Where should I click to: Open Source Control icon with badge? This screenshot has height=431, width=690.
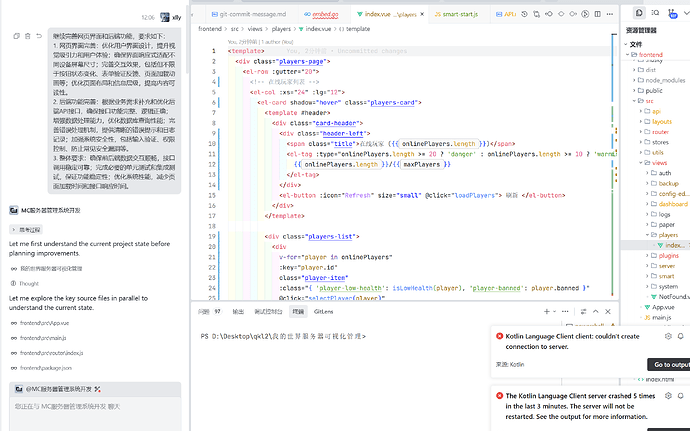click(672, 13)
